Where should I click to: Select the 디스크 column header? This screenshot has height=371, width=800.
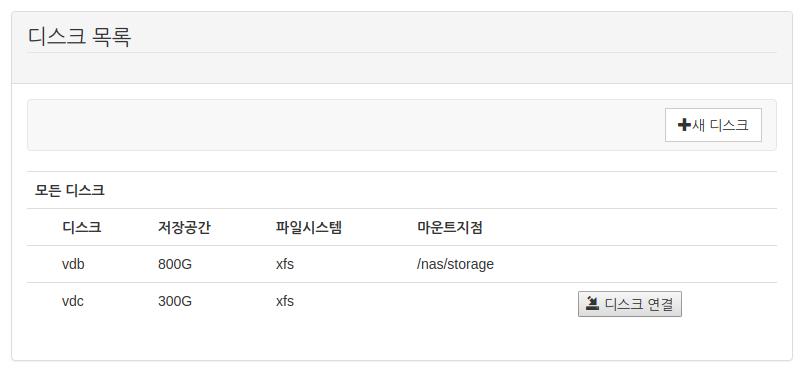82,227
